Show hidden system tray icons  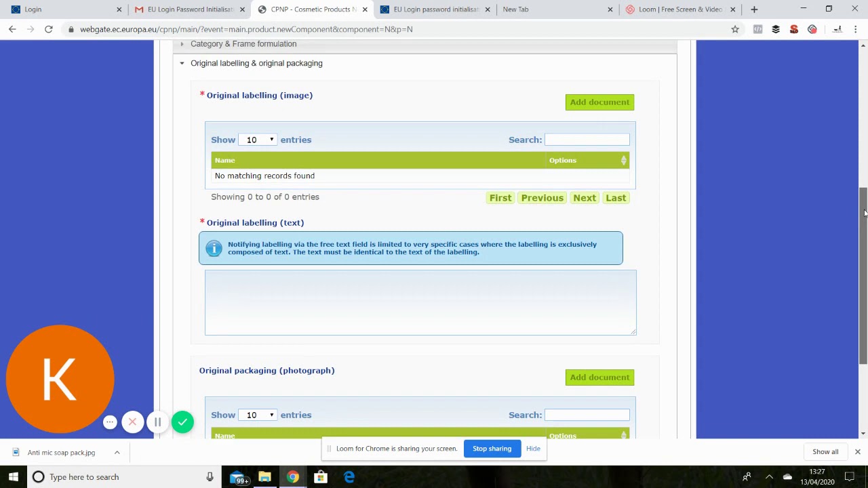tap(769, 477)
